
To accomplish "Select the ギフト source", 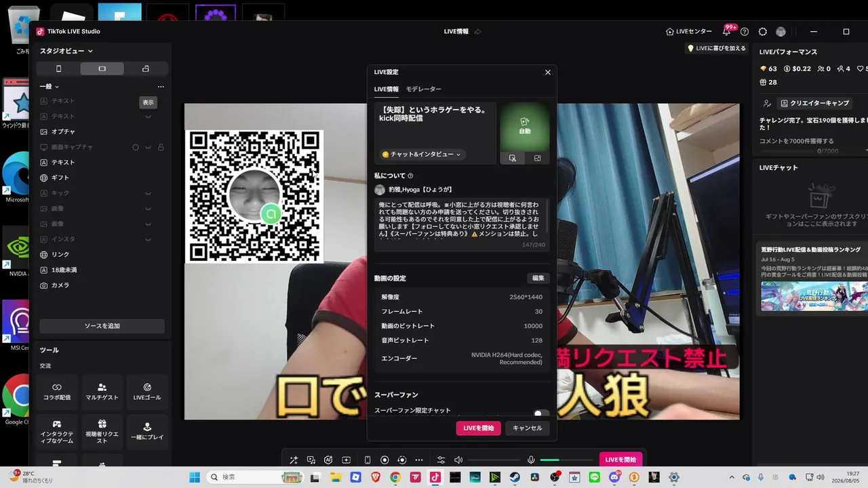I will tap(102, 178).
